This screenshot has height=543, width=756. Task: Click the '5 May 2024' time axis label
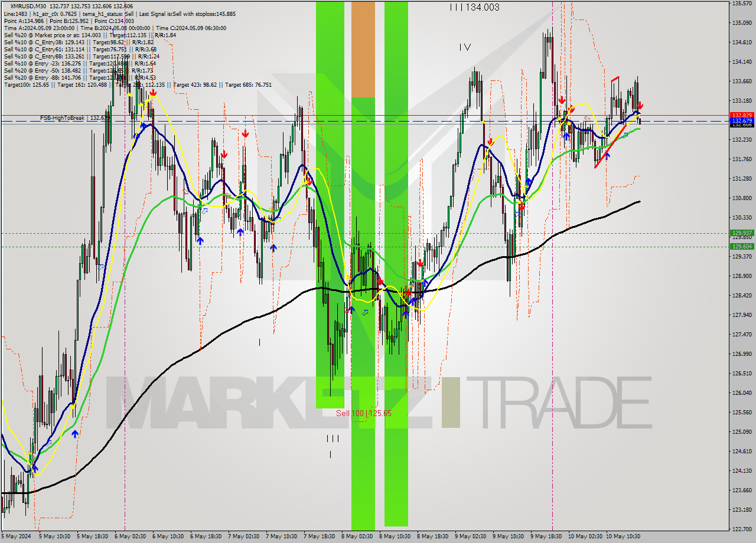16,537
